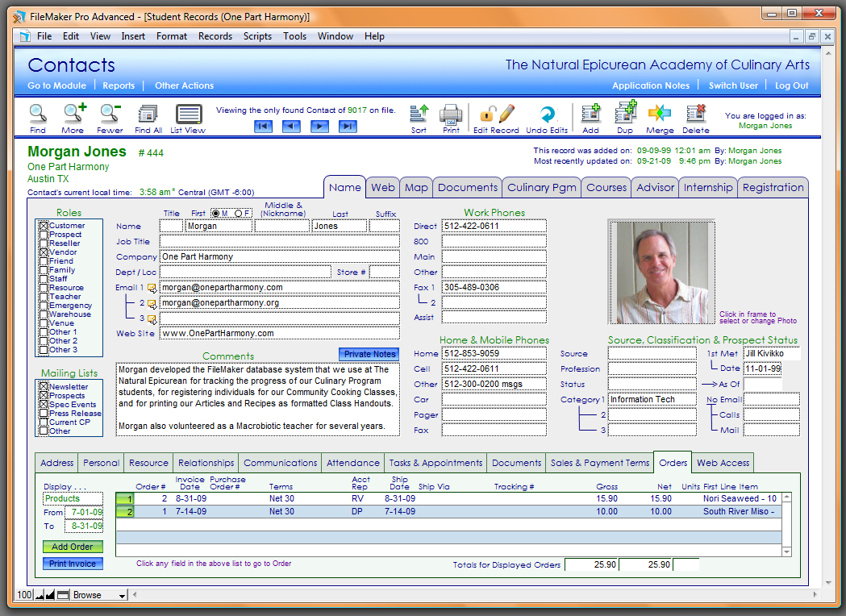
Task: Toggle the Customer role checkbox
Action: coord(44,226)
